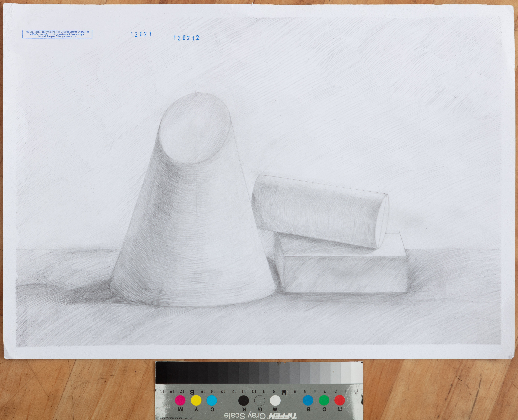Click the blue number "12021"

point(141,34)
